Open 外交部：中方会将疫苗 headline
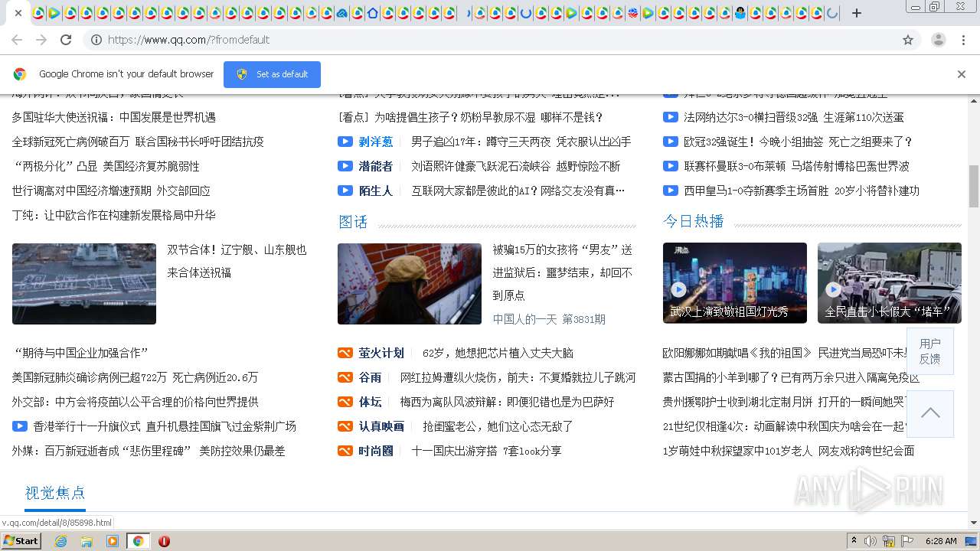Screen dimensions: 980x551 pos(135,402)
